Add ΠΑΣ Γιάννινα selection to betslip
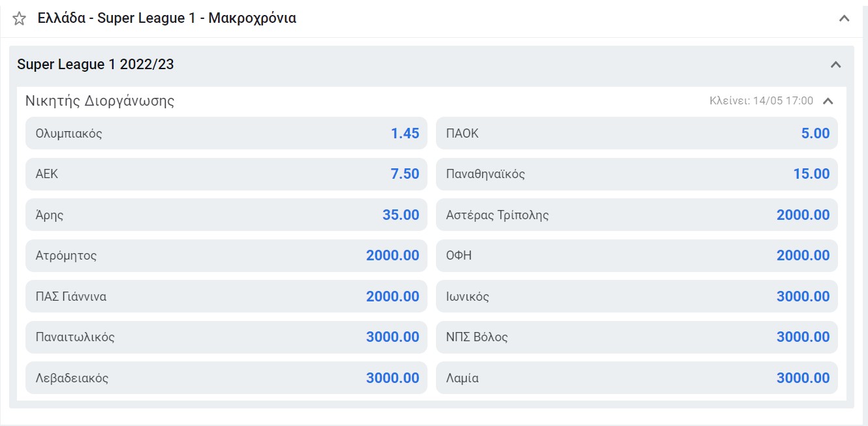Viewport: 868px width, 426px height. (226, 297)
